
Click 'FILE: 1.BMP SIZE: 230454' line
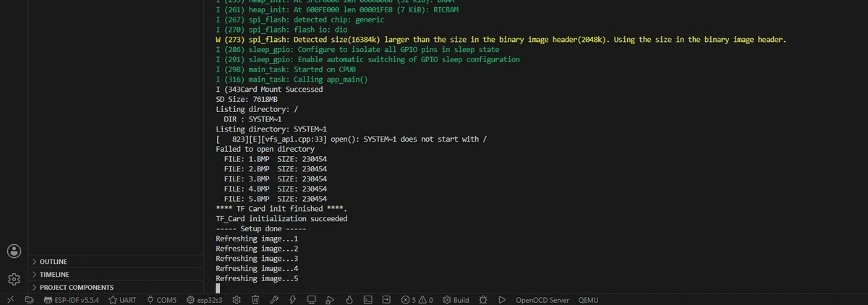point(276,159)
